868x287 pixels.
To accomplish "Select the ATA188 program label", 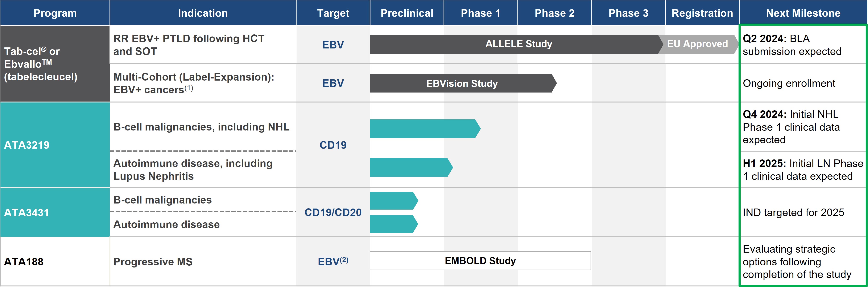I will [24, 262].
